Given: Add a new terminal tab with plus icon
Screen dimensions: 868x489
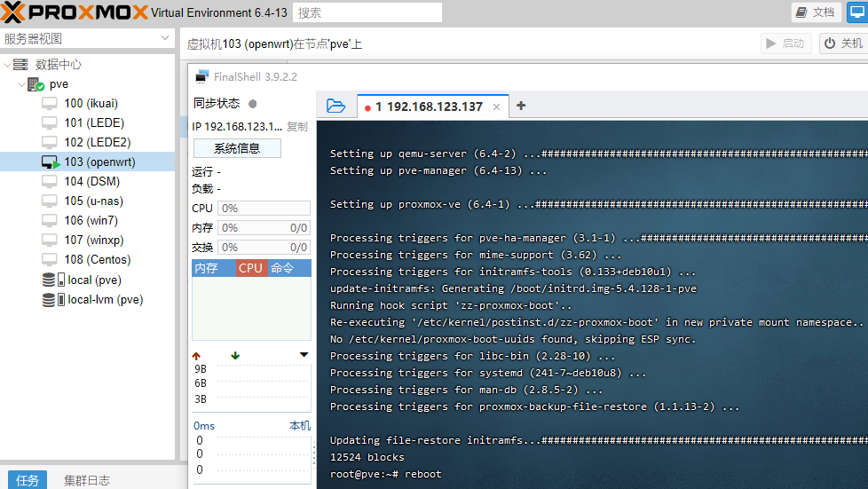Looking at the screenshot, I should [521, 106].
